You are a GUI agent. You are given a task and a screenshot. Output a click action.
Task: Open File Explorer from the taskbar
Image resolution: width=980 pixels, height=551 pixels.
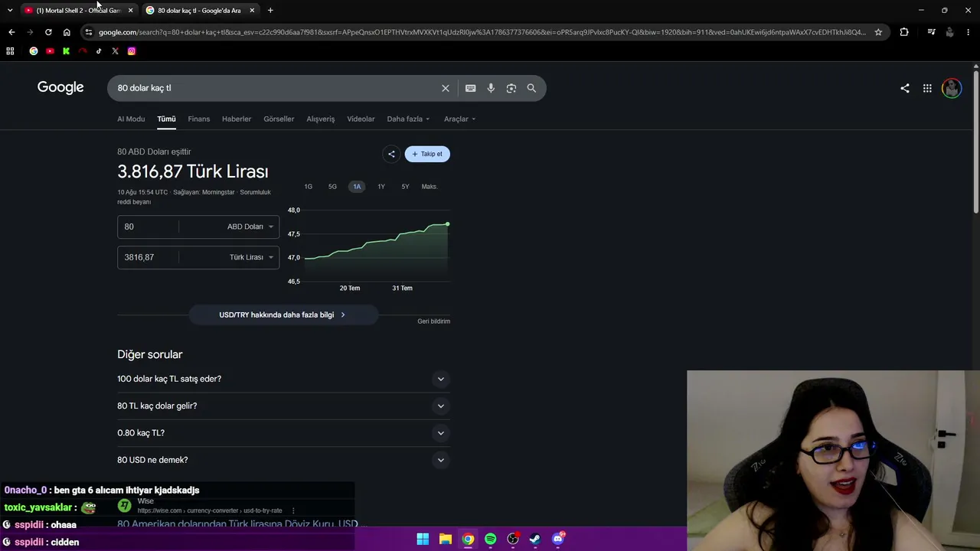click(x=446, y=539)
